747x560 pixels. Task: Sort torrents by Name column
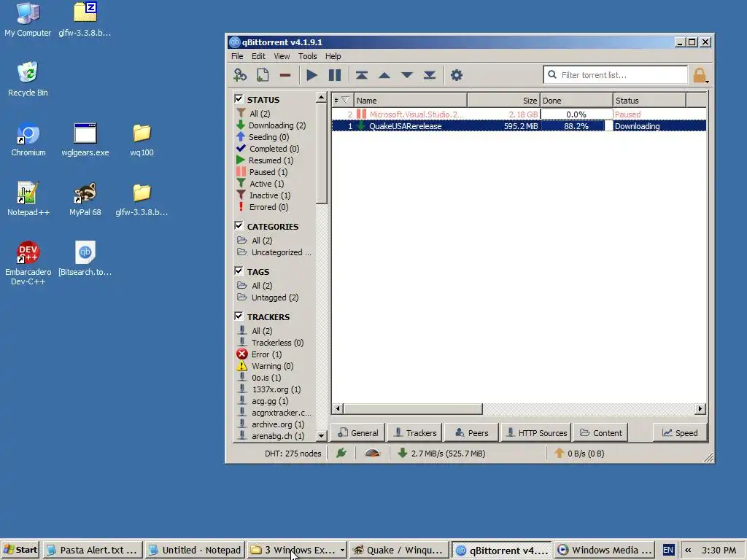point(410,101)
